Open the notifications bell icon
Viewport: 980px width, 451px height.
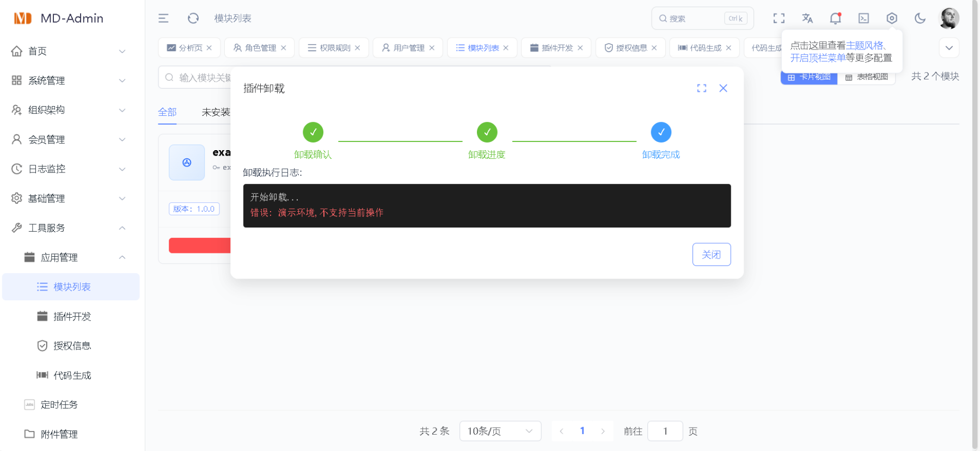pyautogui.click(x=836, y=18)
